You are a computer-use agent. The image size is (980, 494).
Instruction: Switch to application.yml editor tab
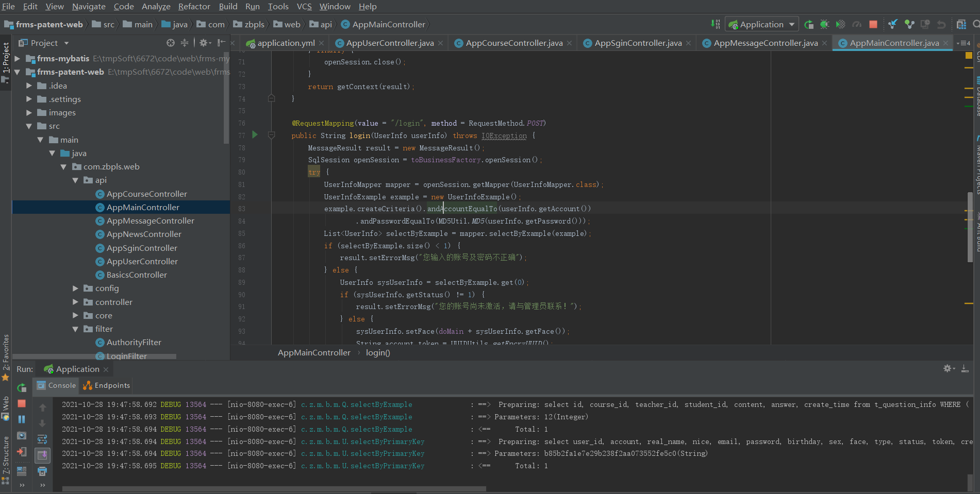(286, 43)
